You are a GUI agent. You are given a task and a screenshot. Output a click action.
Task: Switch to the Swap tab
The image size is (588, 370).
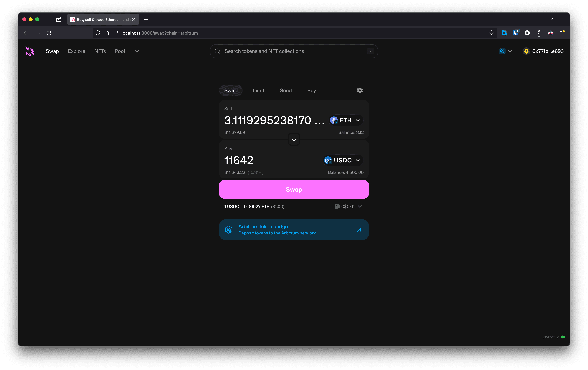[231, 91]
